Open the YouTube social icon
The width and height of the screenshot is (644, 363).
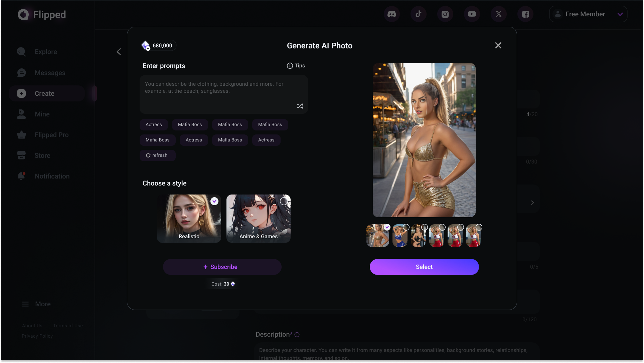[472, 14]
